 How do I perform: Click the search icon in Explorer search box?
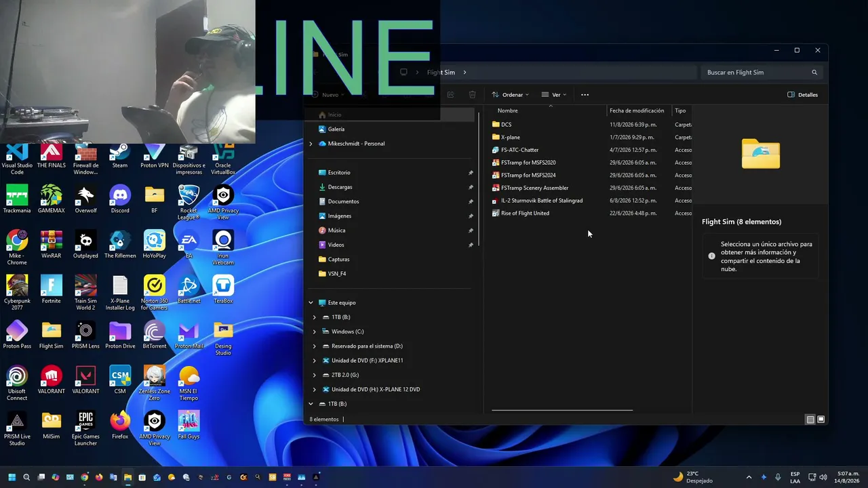point(814,73)
